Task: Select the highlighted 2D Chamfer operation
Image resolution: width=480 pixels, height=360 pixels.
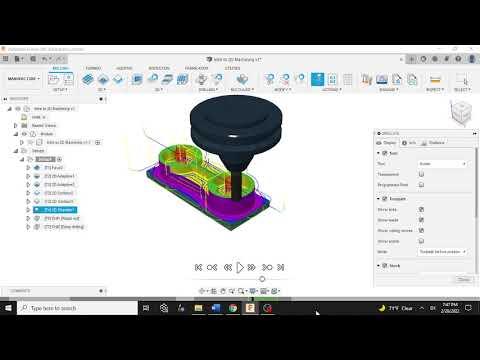Action: [x=55, y=210]
